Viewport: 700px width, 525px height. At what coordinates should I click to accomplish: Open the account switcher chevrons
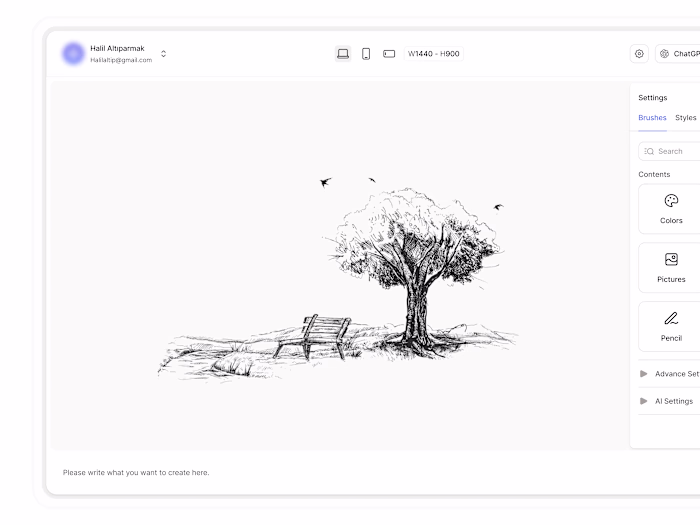pos(163,54)
